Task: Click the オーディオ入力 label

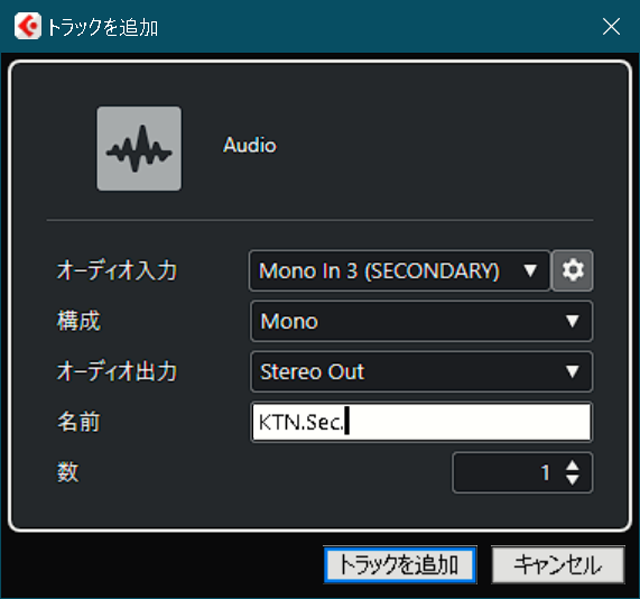Action: tap(117, 271)
